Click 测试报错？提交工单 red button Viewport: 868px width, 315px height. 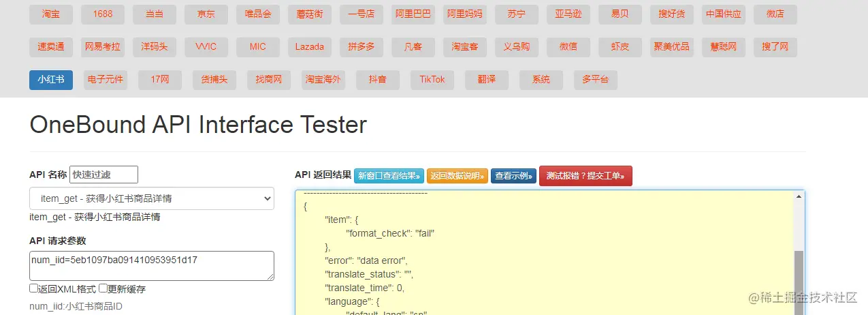click(x=585, y=176)
